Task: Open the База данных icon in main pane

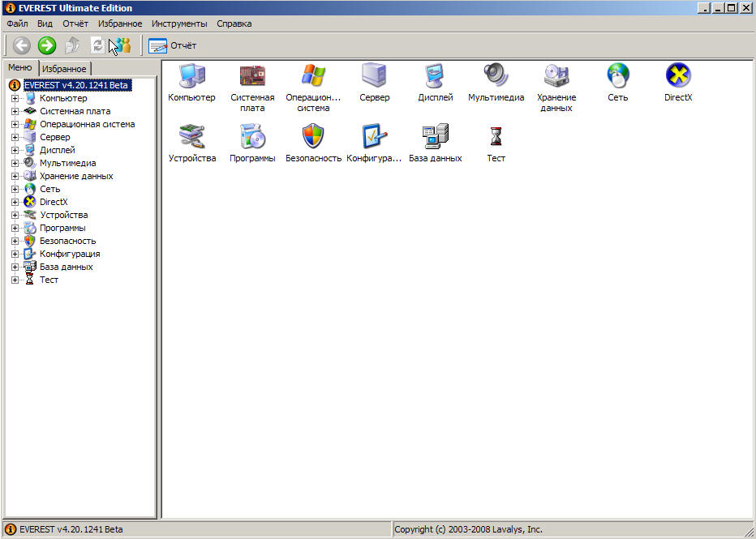Action: (436, 136)
